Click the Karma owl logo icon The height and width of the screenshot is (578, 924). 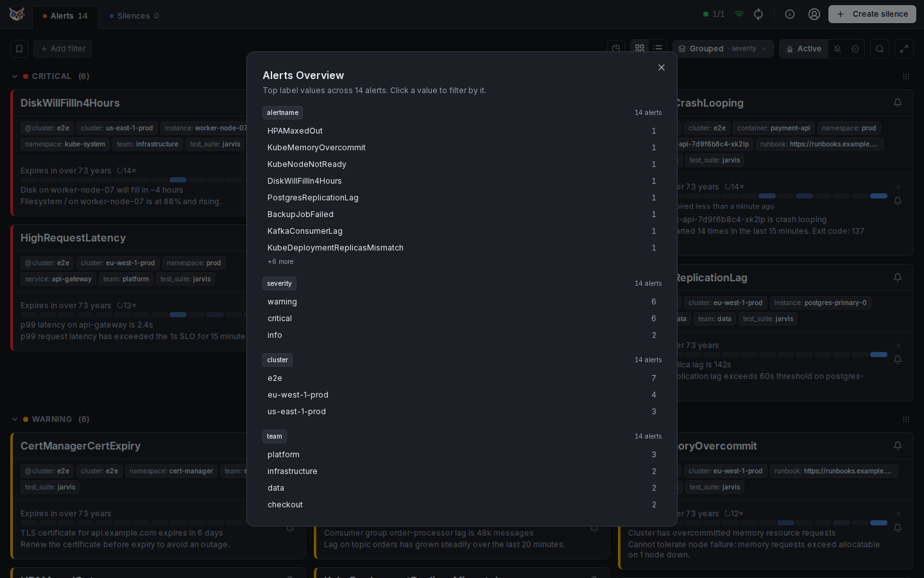click(x=17, y=14)
